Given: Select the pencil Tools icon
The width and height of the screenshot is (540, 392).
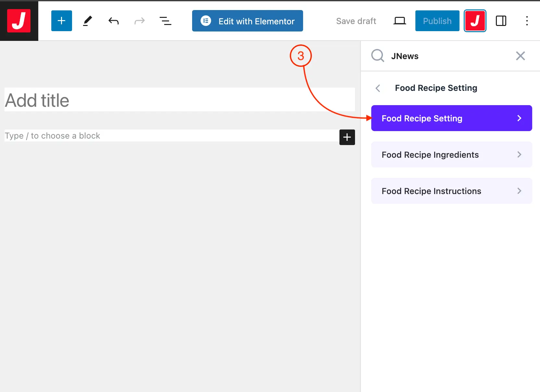Looking at the screenshot, I should coord(87,21).
